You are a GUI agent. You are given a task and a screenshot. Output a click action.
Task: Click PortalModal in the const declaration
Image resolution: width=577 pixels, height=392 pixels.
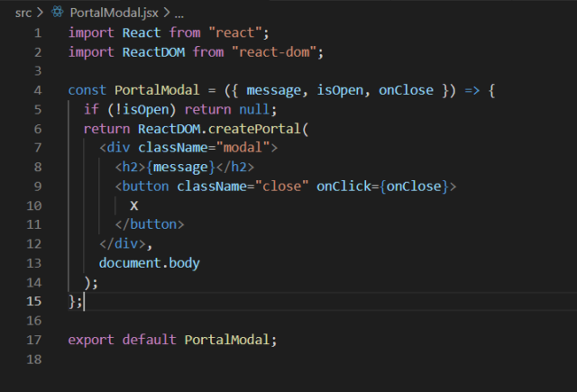[157, 90]
